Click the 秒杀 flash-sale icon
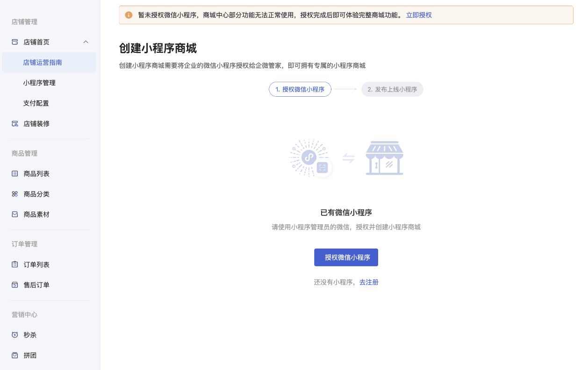 tap(15, 335)
